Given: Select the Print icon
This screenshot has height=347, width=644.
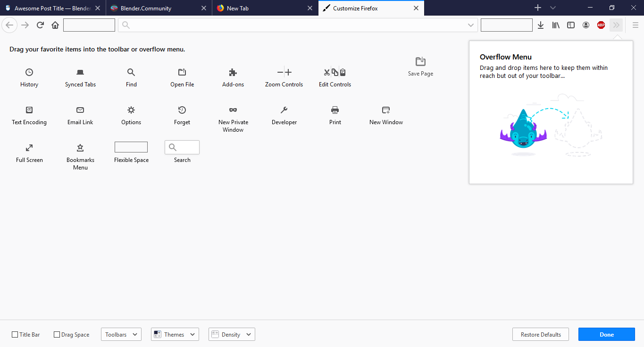Looking at the screenshot, I should click(335, 110).
